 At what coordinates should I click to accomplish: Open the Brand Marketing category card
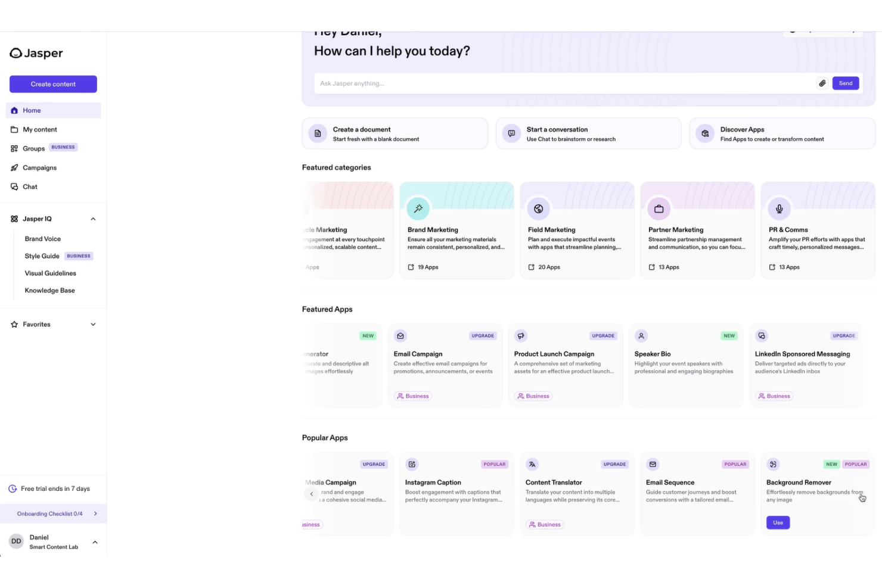click(456, 230)
